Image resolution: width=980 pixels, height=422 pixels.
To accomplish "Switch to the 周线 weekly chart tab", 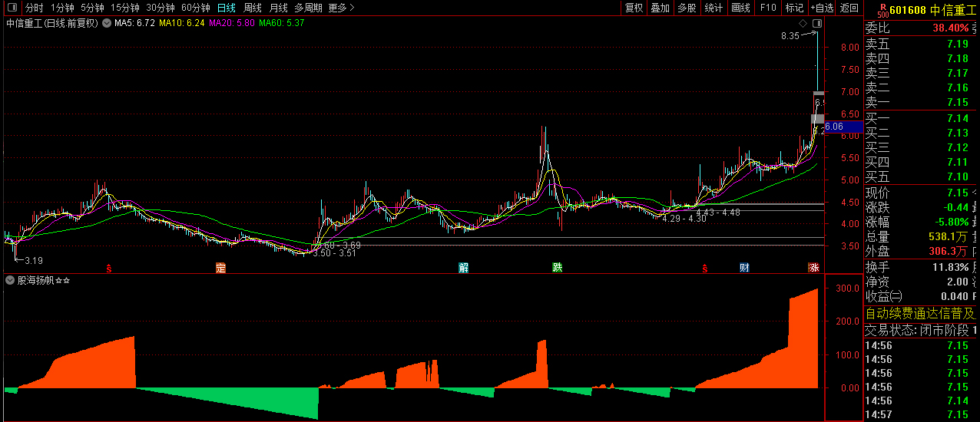I will click(252, 8).
